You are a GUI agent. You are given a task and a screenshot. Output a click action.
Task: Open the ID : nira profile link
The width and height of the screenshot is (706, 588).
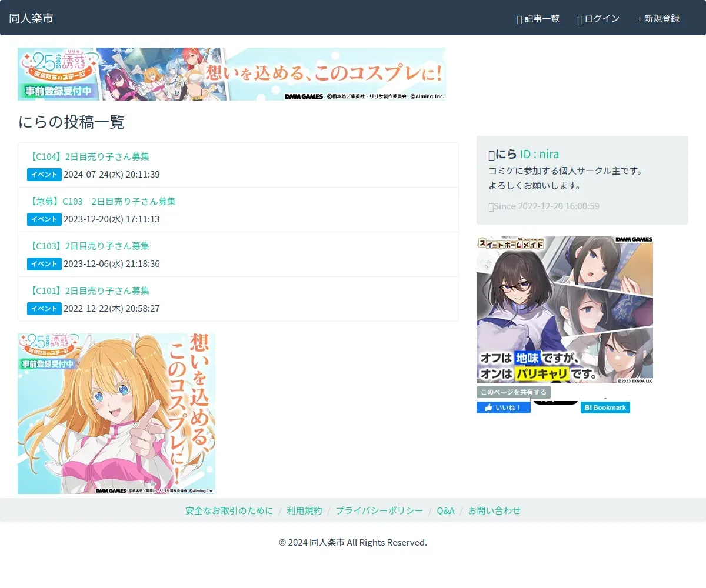[x=540, y=154]
